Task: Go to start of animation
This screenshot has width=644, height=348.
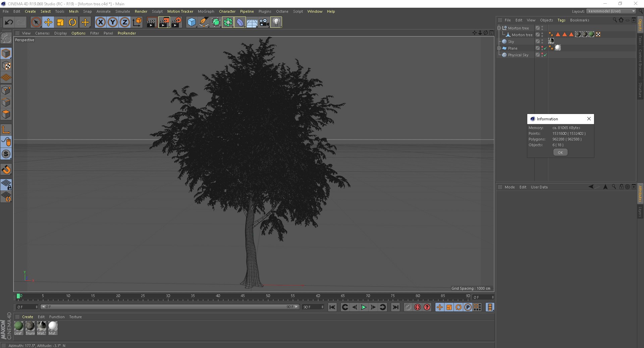Action: pyautogui.click(x=332, y=307)
